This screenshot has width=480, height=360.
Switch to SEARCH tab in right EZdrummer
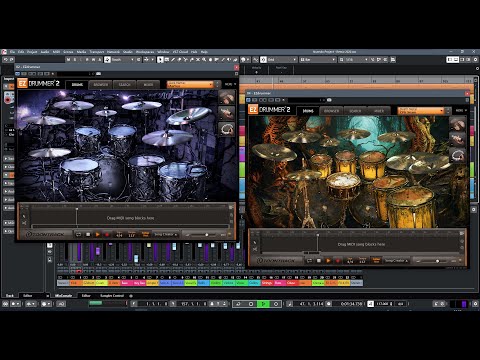coord(355,111)
